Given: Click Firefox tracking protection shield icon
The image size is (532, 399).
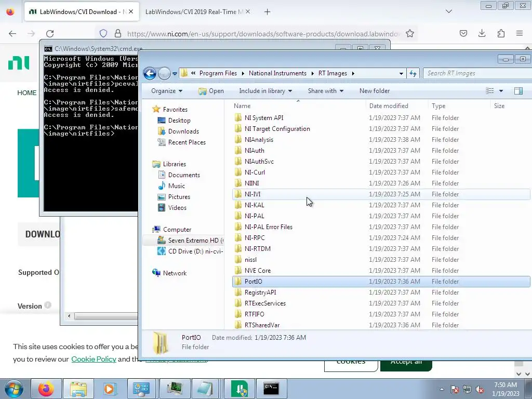Looking at the screenshot, I should [103, 34].
